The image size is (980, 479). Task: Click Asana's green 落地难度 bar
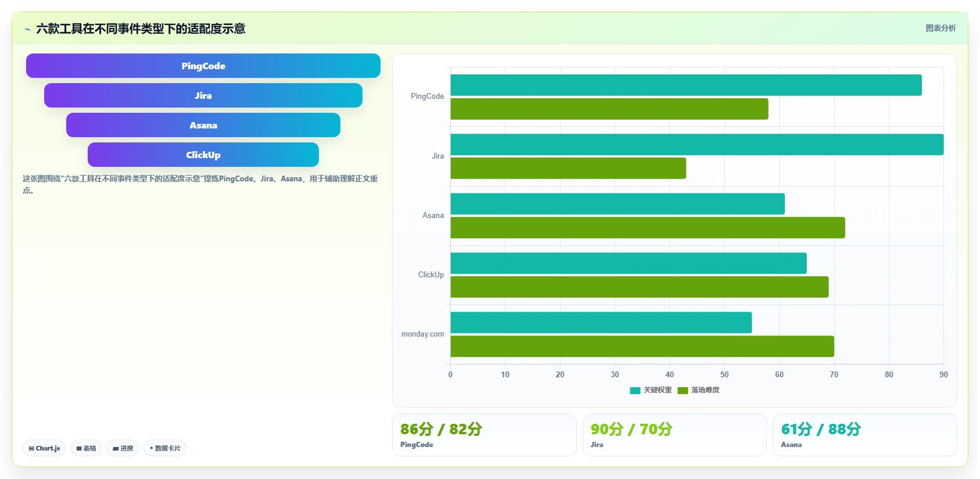(648, 227)
